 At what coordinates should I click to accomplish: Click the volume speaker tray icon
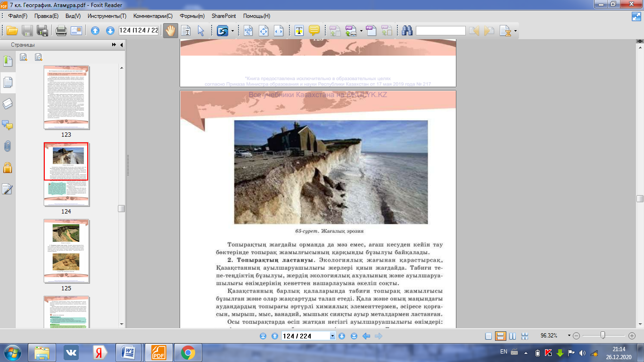click(582, 353)
